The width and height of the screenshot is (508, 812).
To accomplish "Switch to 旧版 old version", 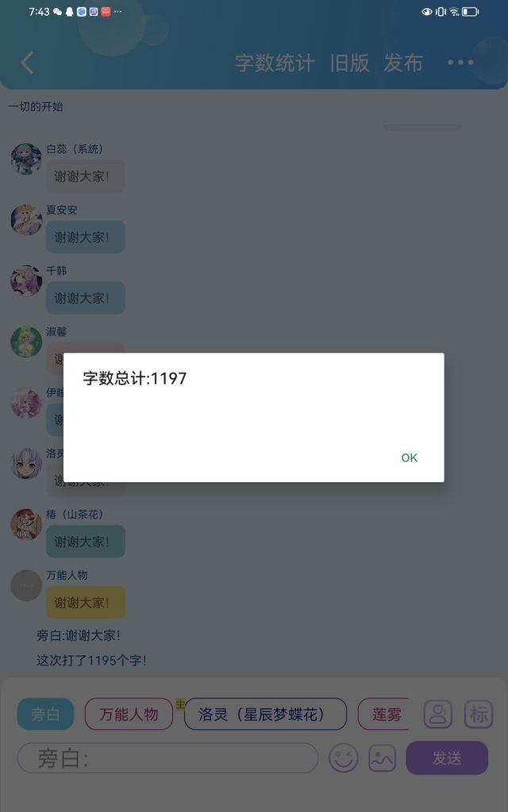I will tap(349, 63).
